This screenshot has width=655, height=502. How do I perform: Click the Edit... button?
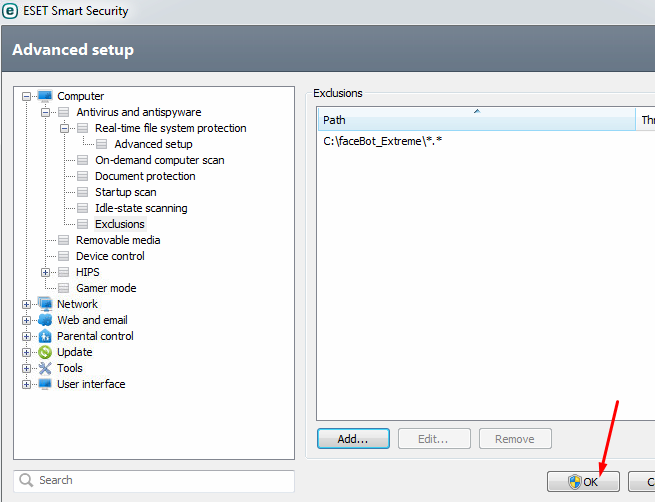(x=434, y=439)
